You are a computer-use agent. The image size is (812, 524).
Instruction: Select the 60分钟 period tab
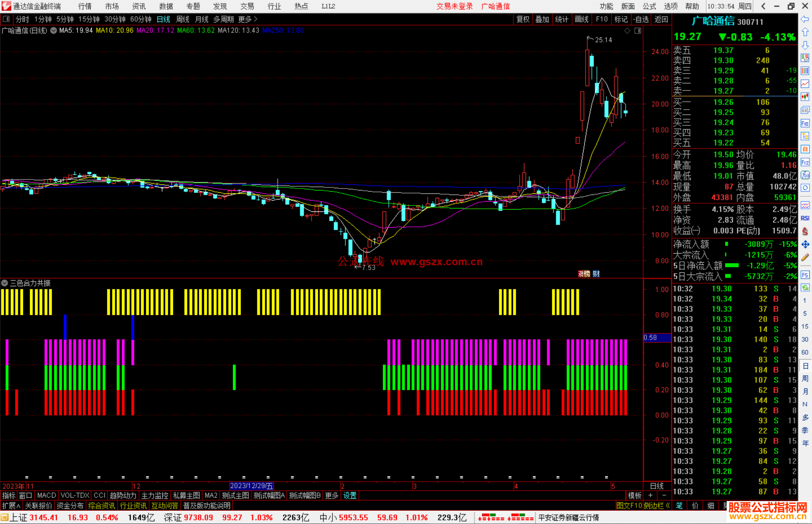click(141, 19)
